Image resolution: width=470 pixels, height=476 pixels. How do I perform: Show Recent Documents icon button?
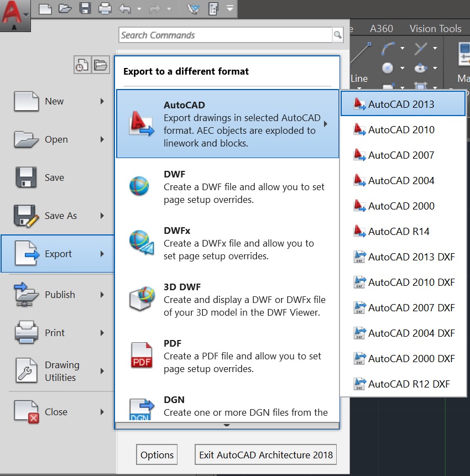82,65
